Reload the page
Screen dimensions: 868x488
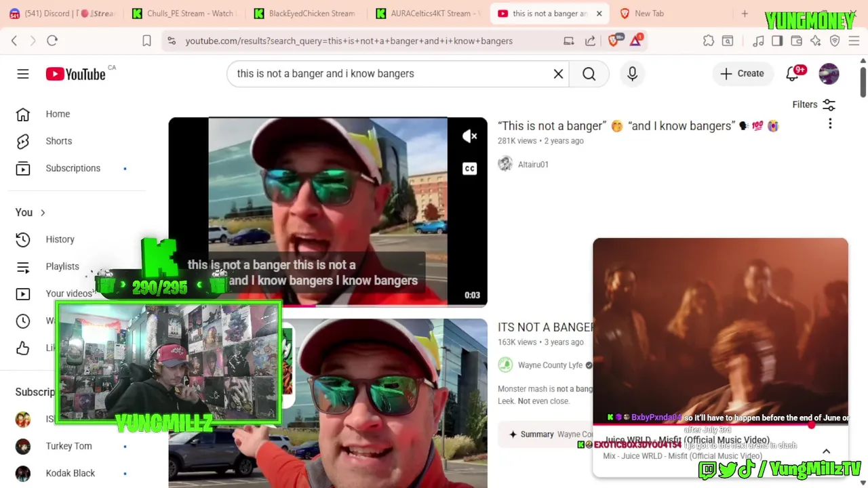pyautogui.click(x=52, y=41)
